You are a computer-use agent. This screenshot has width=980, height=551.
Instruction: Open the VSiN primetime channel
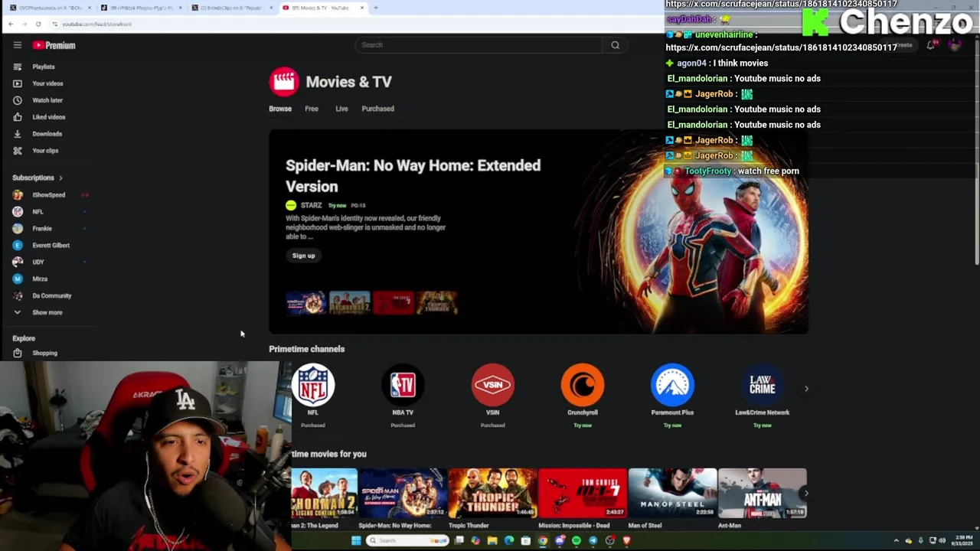point(492,385)
